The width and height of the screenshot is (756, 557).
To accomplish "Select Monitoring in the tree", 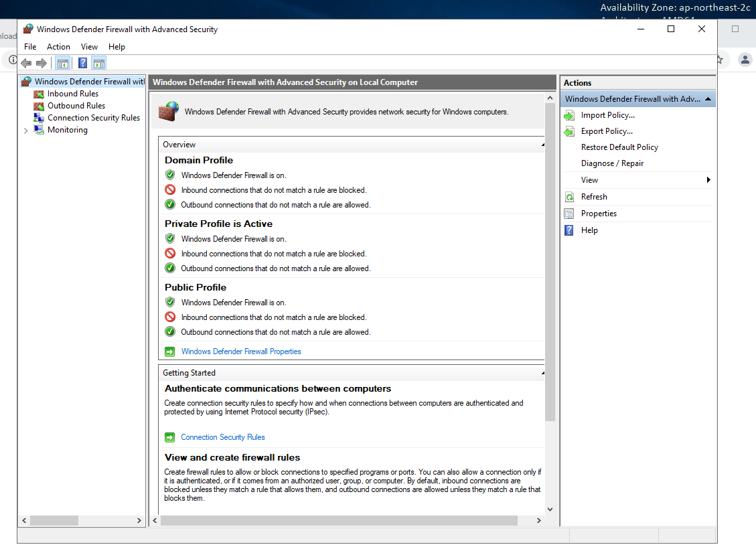I will click(x=68, y=130).
